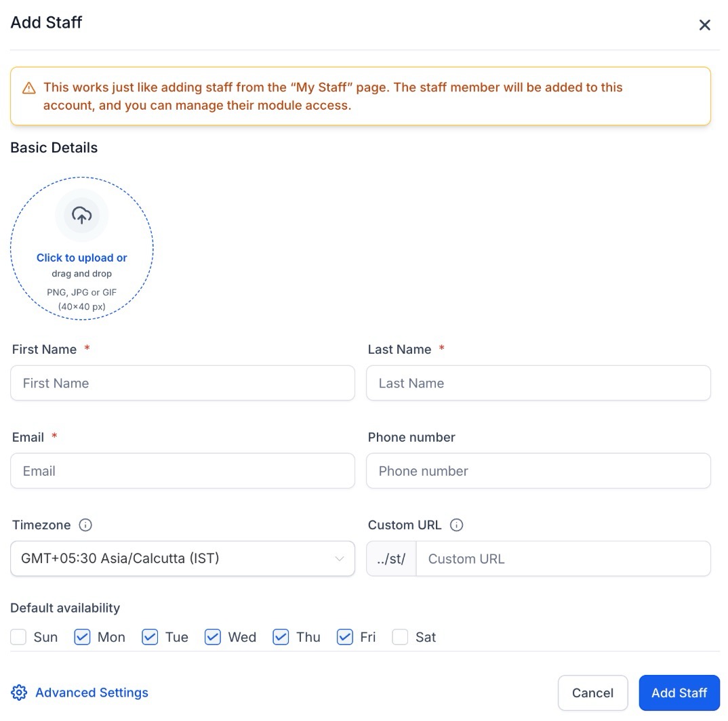728x721 pixels.
Task: Click the cloud upload icon
Action: point(82,215)
